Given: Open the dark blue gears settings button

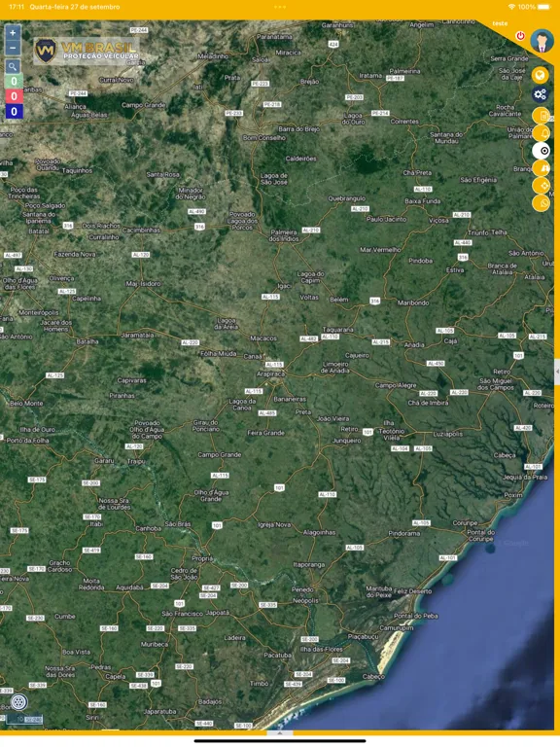Looking at the screenshot, I should (x=540, y=94).
